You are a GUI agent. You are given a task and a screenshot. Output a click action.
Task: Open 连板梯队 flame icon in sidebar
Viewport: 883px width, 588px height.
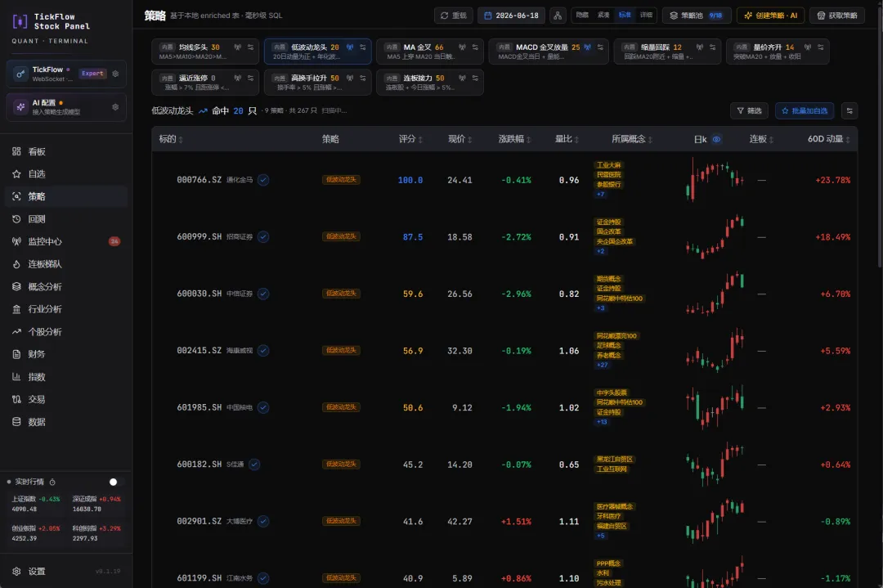click(x=16, y=264)
